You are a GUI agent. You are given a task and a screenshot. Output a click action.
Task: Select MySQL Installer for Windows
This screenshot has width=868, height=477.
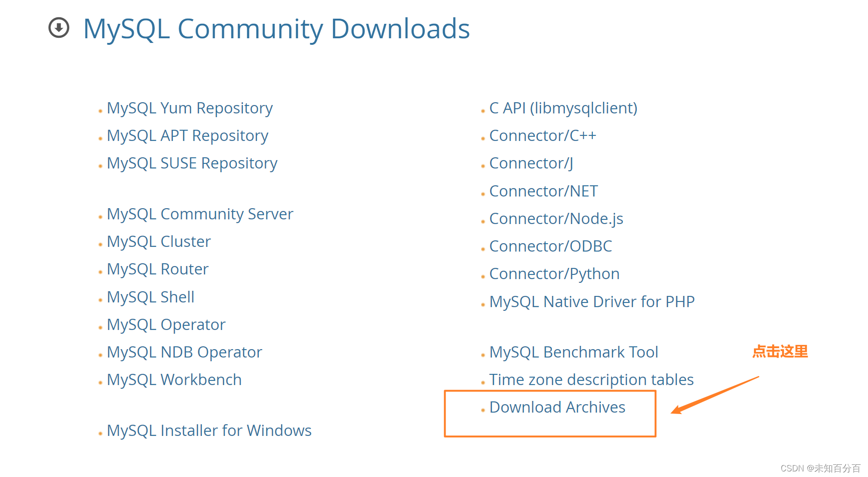coord(209,430)
